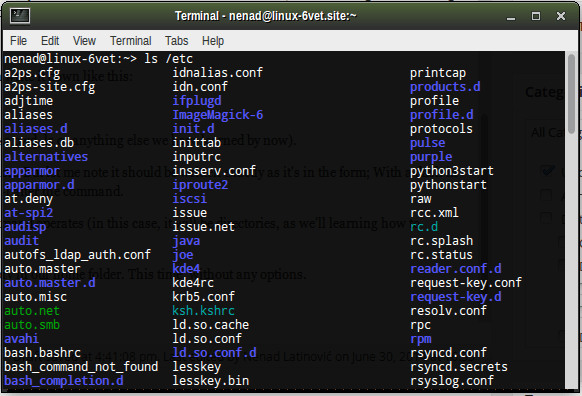This screenshot has width=582, height=396.
Task: Click the terminal icon in the title bar
Action: [x=20, y=16]
